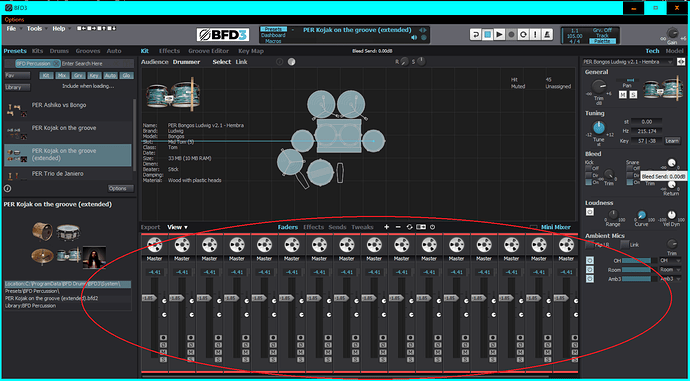Screen dimensions: 690x381
Task: Set Snare bleed to Off
Action: [x=630, y=168]
